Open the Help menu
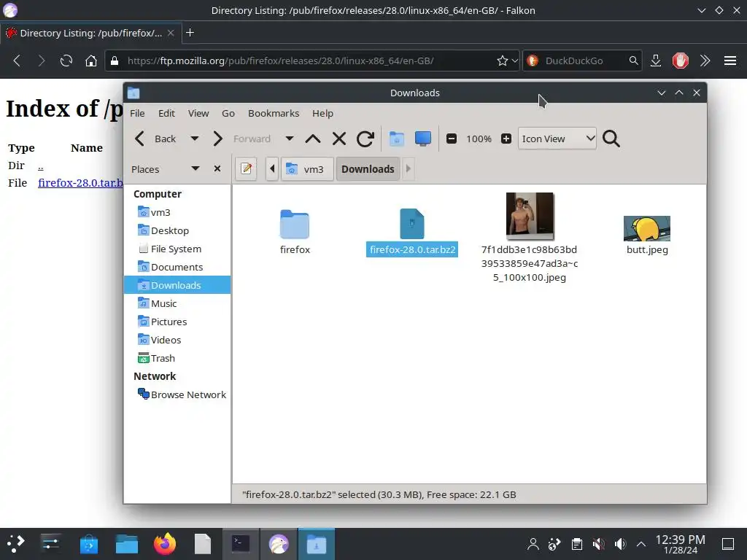 pos(322,113)
